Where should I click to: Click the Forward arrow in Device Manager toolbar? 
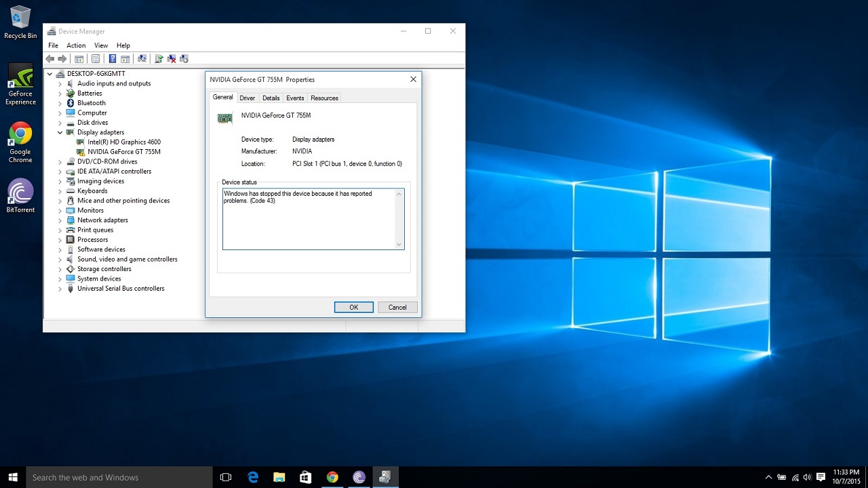tap(62, 59)
